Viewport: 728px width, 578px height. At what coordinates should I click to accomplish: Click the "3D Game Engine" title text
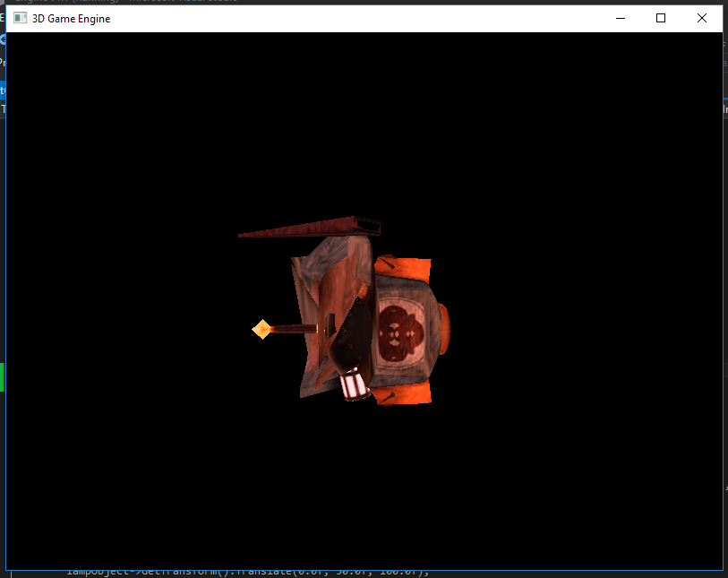(71, 19)
